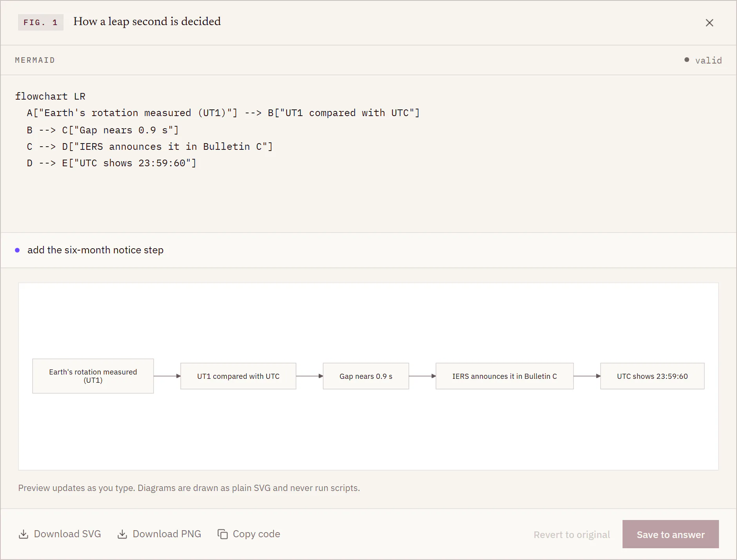737x560 pixels.
Task: Click the 'FIG. 1' badge
Action: [41, 22]
